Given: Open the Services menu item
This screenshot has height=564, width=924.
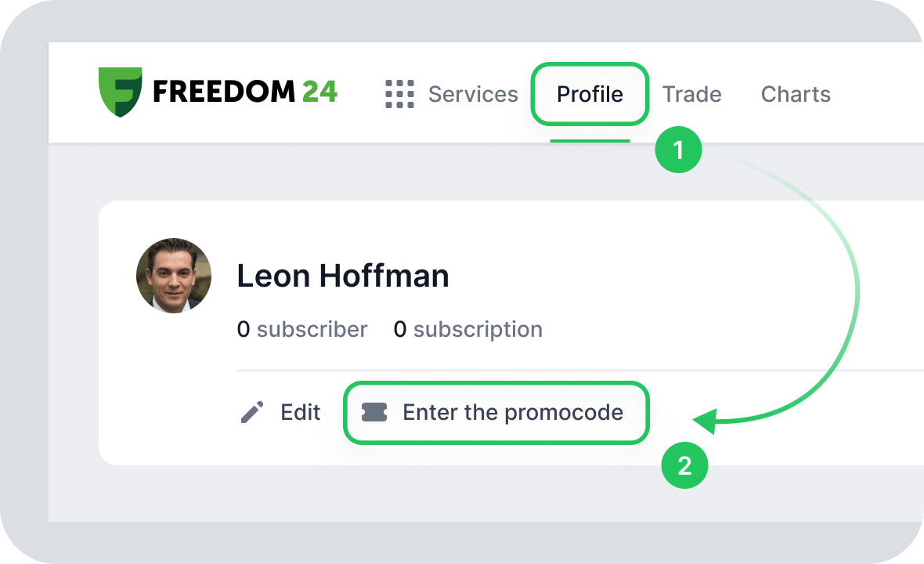Looking at the screenshot, I should [x=473, y=94].
